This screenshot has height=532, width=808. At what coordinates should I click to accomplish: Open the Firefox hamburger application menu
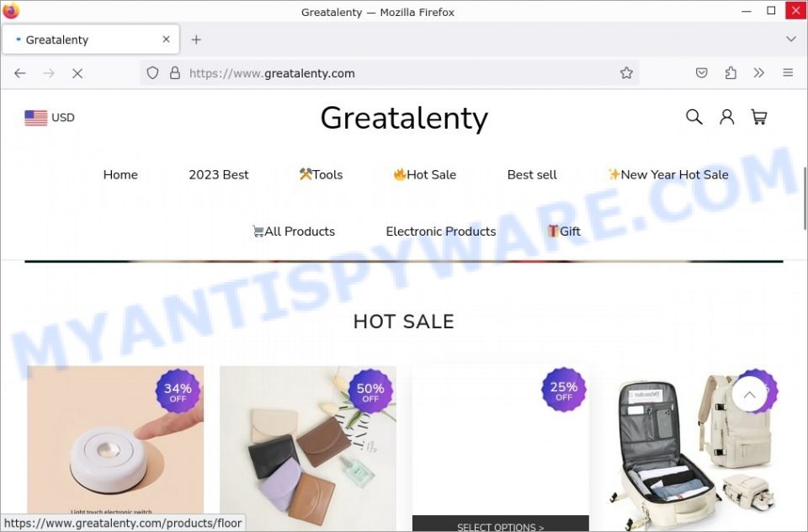(788, 73)
